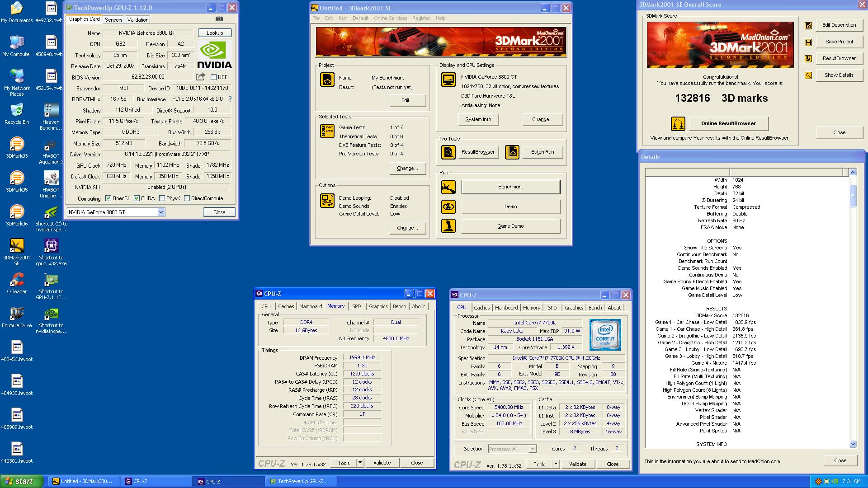Select the Mainboard tab in CPU-Z CPU window

pyautogui.click(x=506, y=308)
